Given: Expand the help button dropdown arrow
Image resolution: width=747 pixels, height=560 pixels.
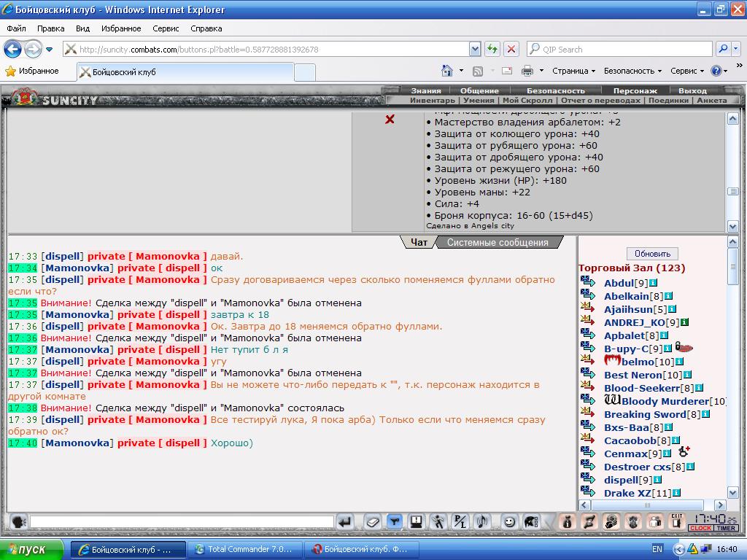Looking at the screenshot, I should [726, 71].
